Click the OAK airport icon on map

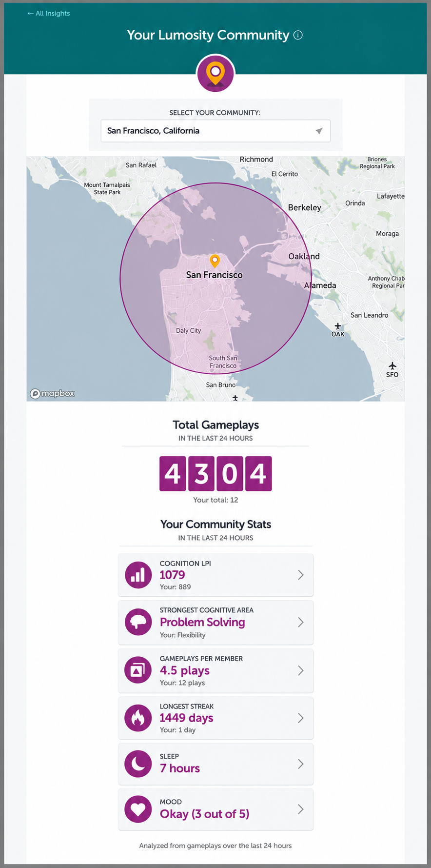[x=337, y=326]
